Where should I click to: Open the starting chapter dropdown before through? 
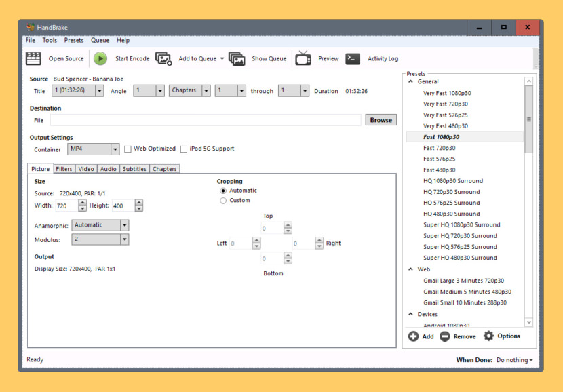coord(231,91)
